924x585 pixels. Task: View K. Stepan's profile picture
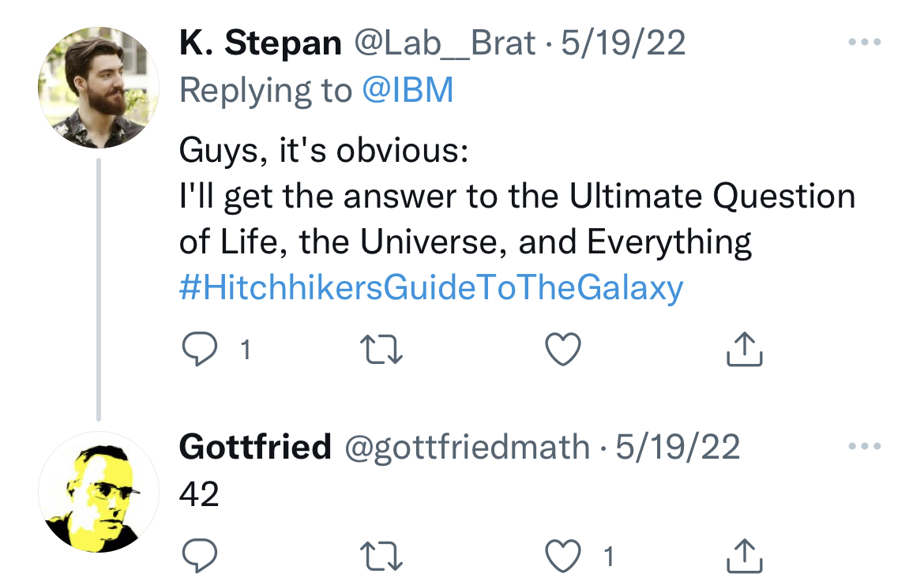pos(98,88)
